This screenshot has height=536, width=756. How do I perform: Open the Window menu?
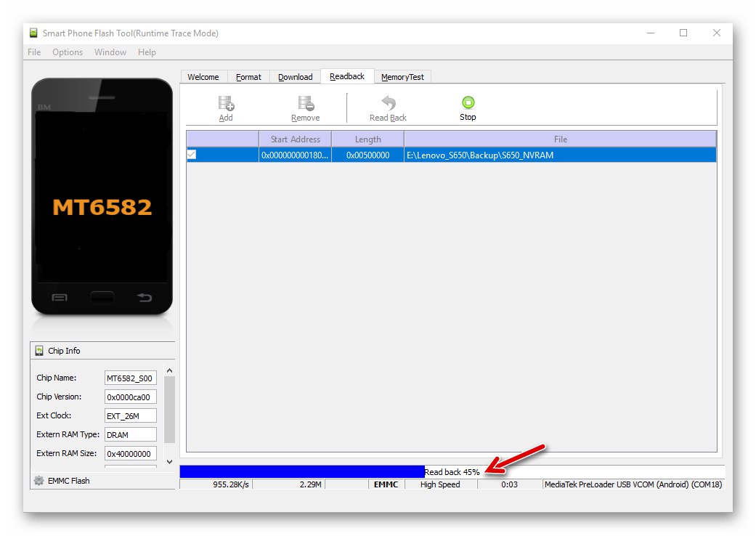click(110, 52)
